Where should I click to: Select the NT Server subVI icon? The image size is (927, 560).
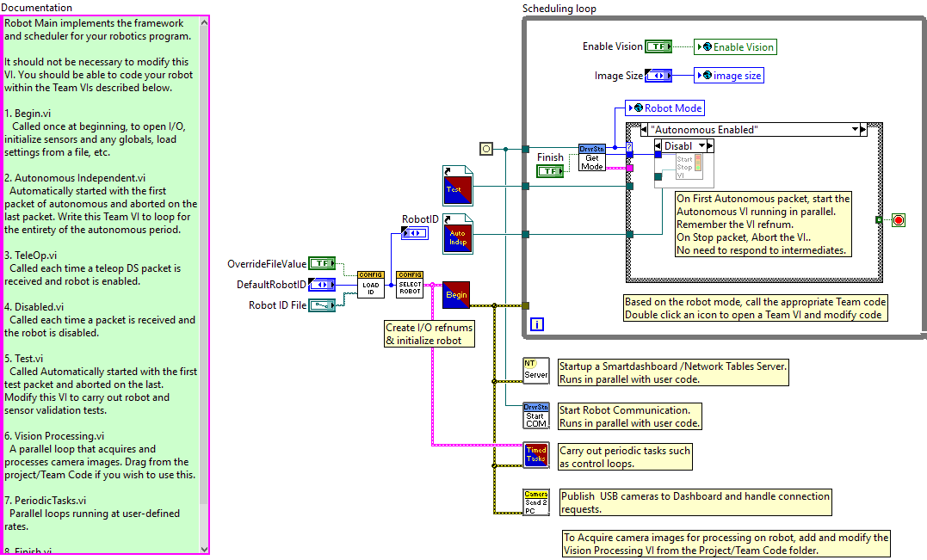pyautogui.click(x=535, y=370)
